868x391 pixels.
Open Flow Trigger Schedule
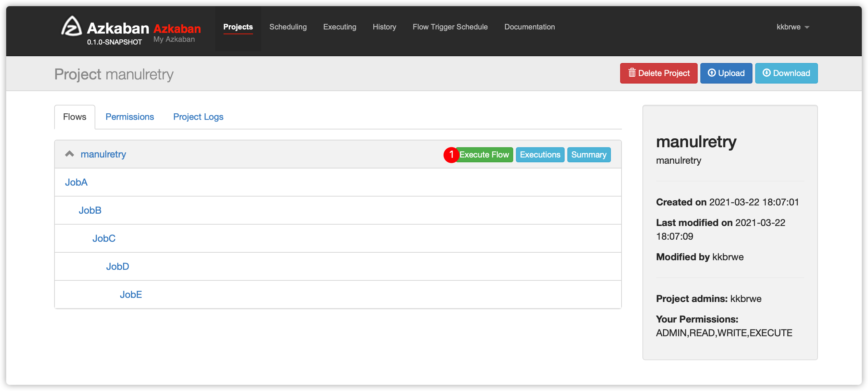click(x=450, y=27)
